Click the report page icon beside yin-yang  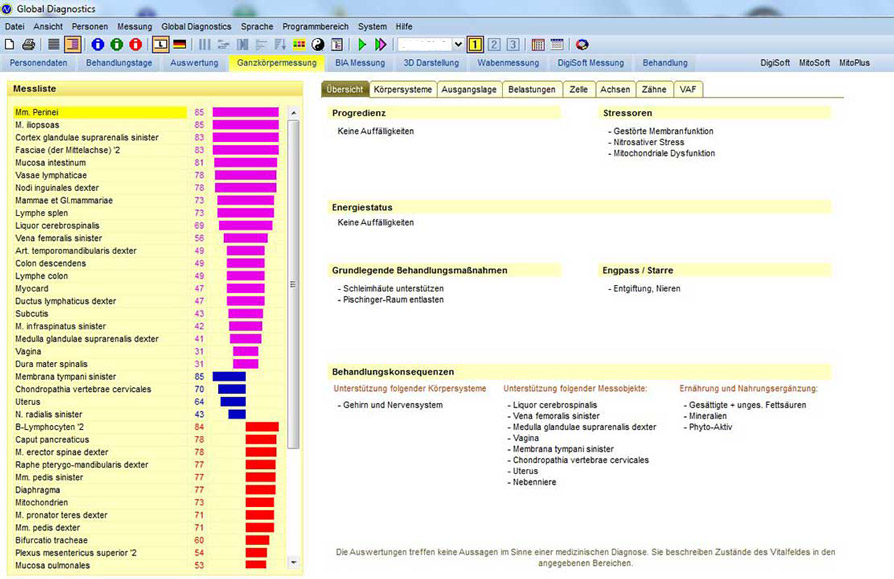tap(337, 44)
